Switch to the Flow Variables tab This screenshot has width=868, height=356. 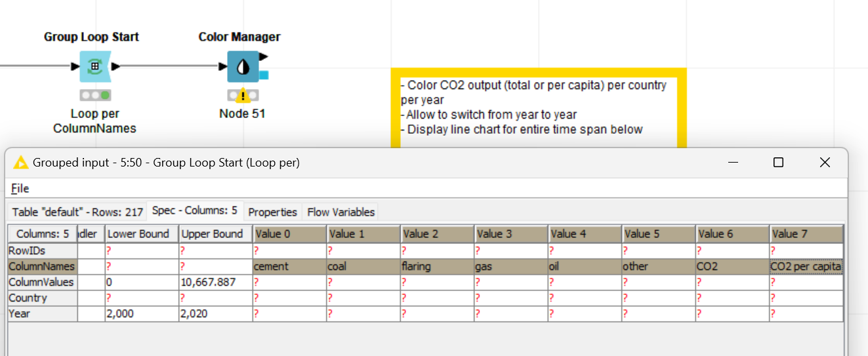(341, 212)
